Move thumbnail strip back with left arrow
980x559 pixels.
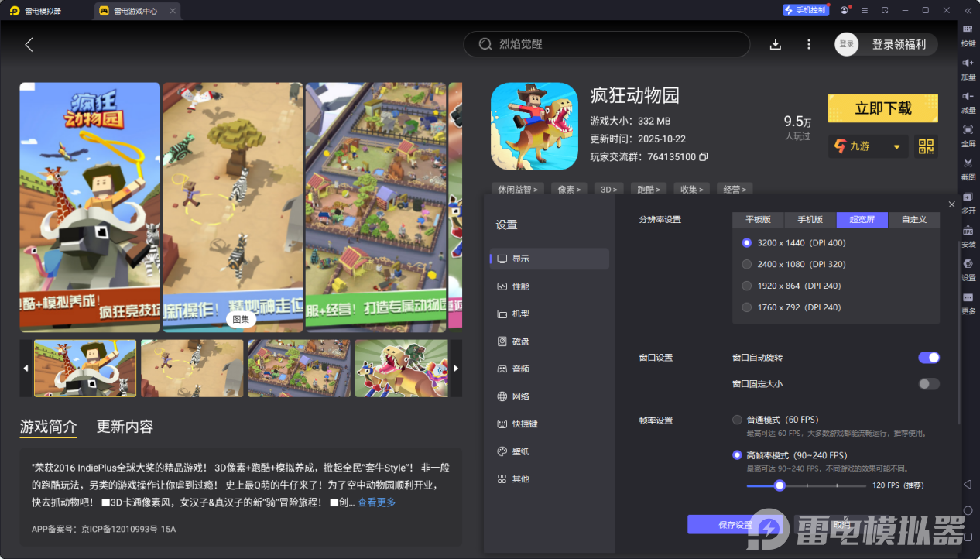coord(26,369)
